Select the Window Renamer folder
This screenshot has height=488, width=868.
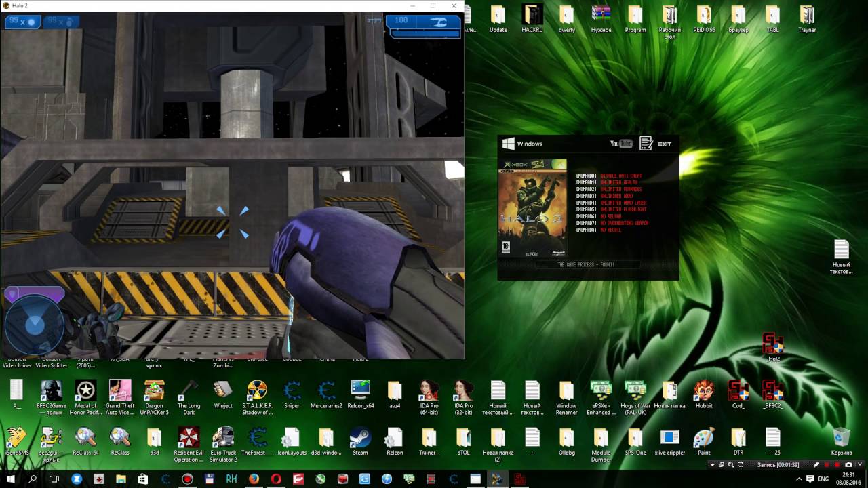click(x=566, y=397)
